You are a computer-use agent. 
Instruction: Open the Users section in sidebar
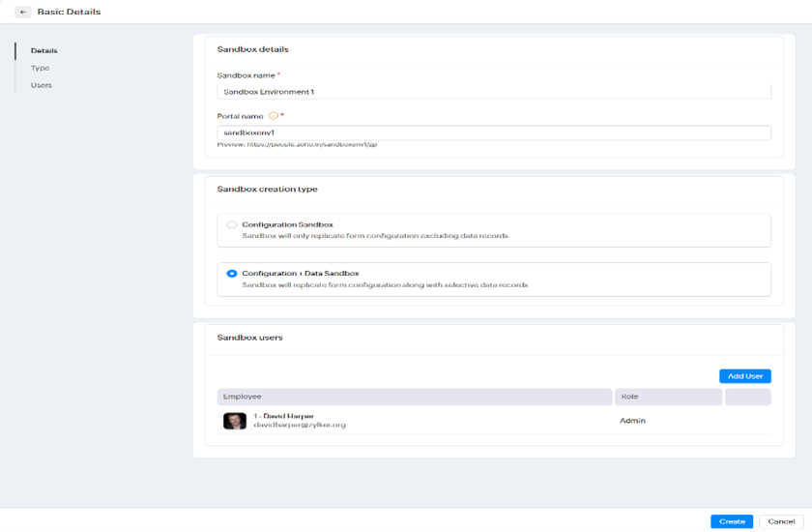click(42, 85)
